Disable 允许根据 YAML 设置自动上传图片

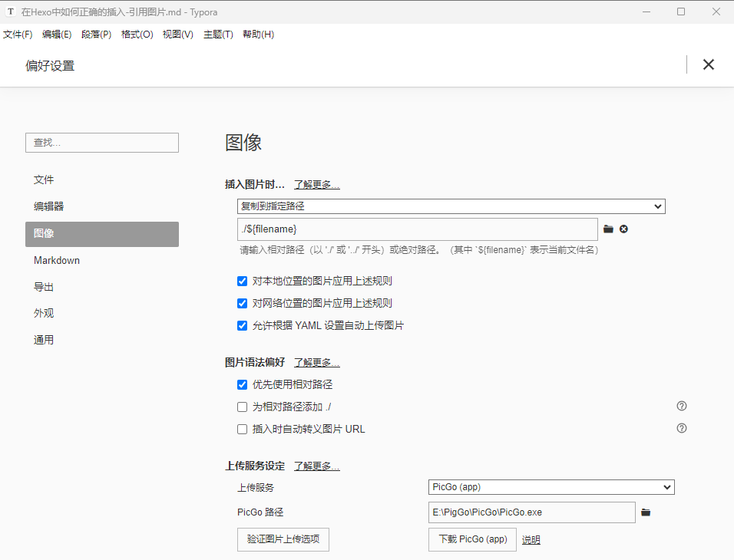pos(243,326)
